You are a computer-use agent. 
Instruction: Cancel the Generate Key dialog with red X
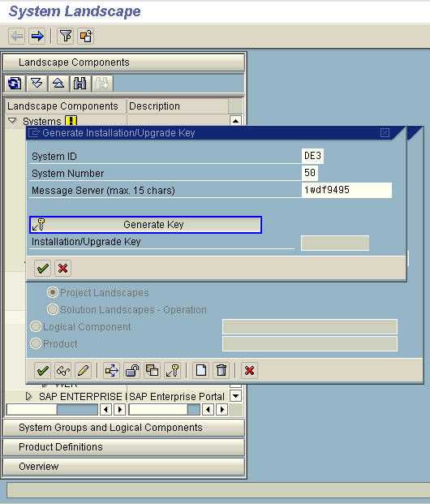click(x=63, y=268)
